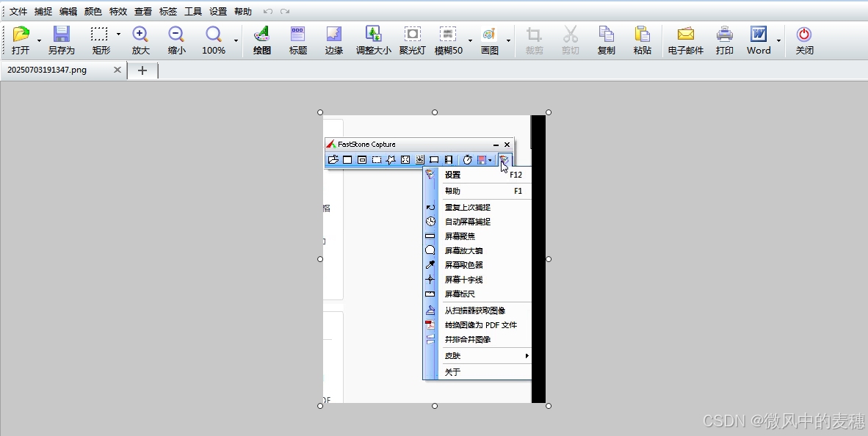Click the Close (关闭) power icon
Viewport: 868px width, 436px height.
coord(804,40)
